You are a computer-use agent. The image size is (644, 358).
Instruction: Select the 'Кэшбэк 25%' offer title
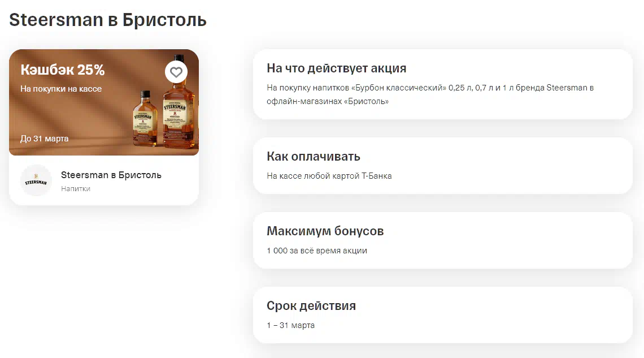click(x=63, y=70)
